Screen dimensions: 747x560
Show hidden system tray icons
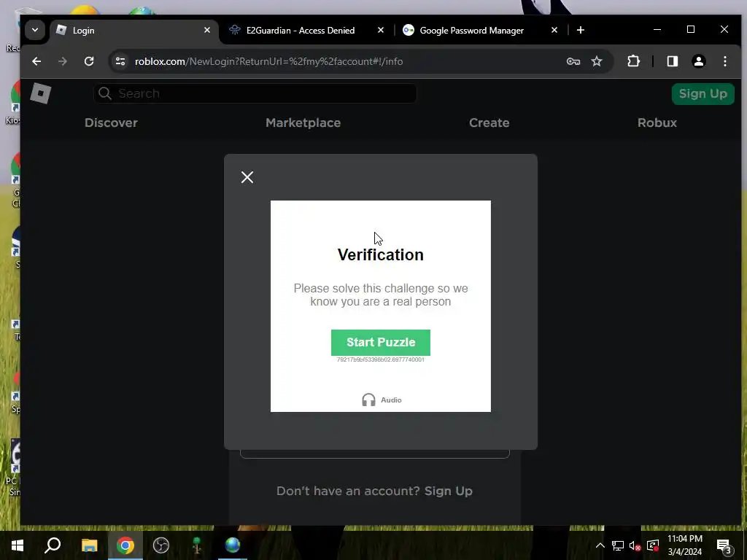[600, 545]
